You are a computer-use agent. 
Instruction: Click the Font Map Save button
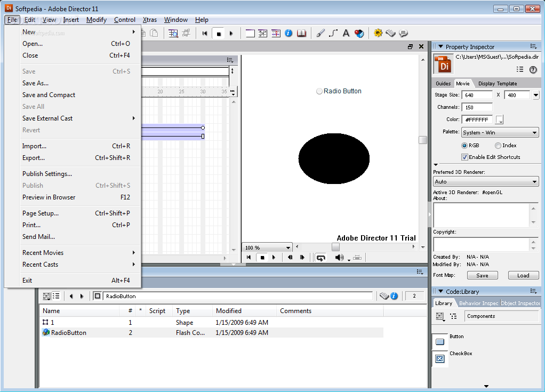click(x=482, y=275)
